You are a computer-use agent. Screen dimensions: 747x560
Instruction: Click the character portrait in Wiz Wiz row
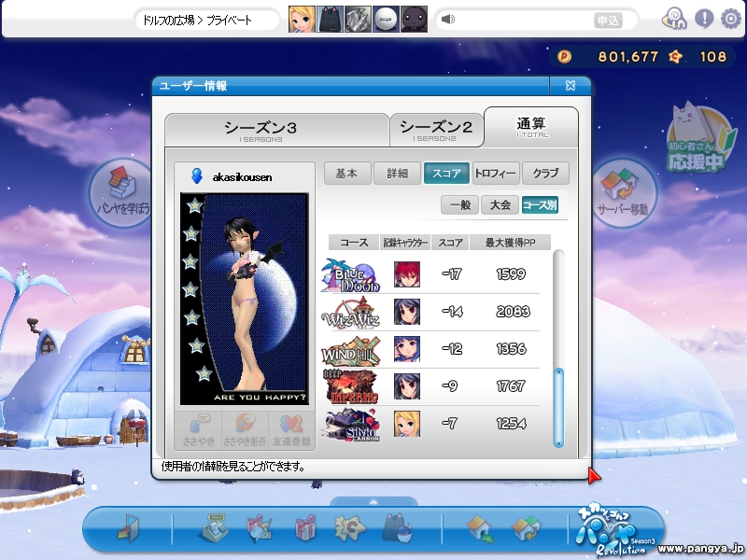pyautogui.click(x=407, y=312)
